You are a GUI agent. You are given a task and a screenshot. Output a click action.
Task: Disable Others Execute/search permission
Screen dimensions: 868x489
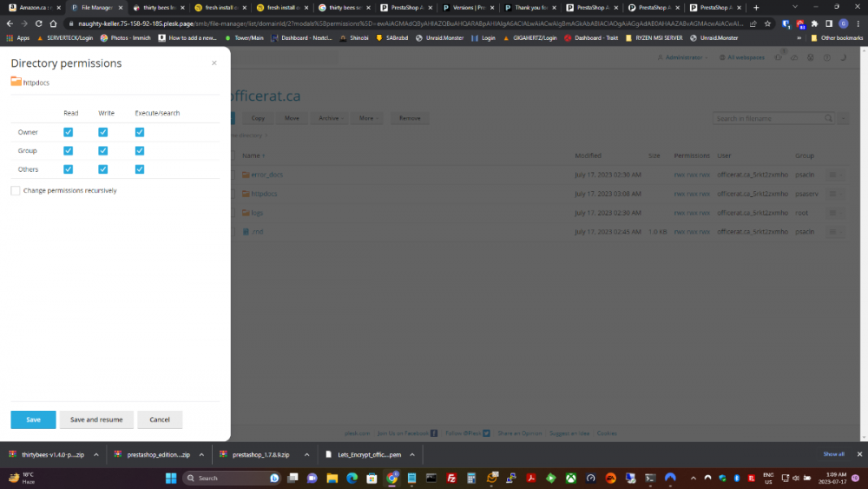coord(139,169)
